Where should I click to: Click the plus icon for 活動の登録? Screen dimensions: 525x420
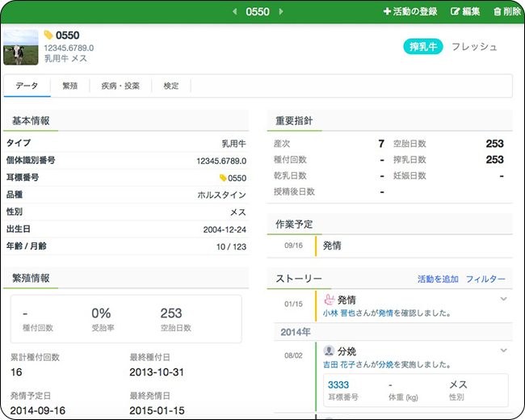(387, 12)
